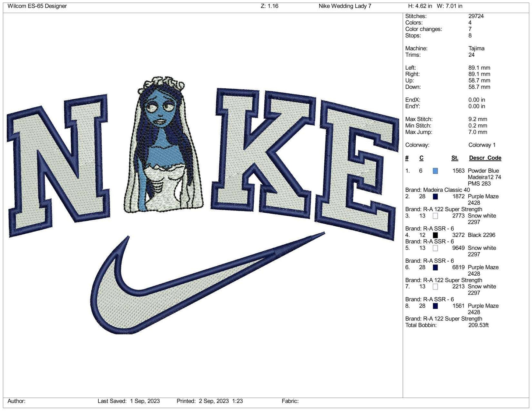The image size is (532, 411).
Task: Click the Nike Wedding Lady 7 design title
Action: point(345,6)
